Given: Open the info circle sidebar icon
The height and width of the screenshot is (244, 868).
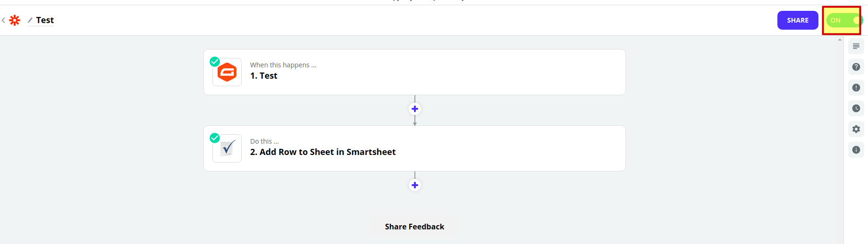Looking at the screenshot, I should pos(856,150).
